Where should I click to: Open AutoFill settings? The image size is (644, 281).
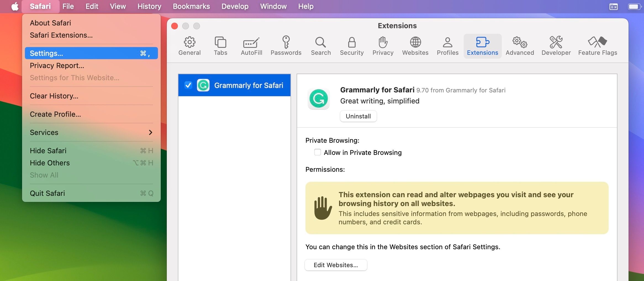[x=251, y=46]
